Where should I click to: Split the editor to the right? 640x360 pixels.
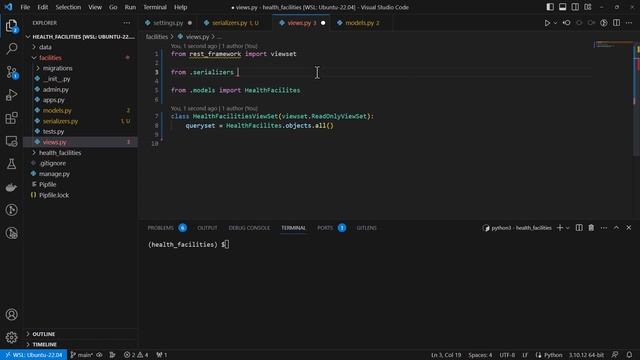tap(616, 23)
